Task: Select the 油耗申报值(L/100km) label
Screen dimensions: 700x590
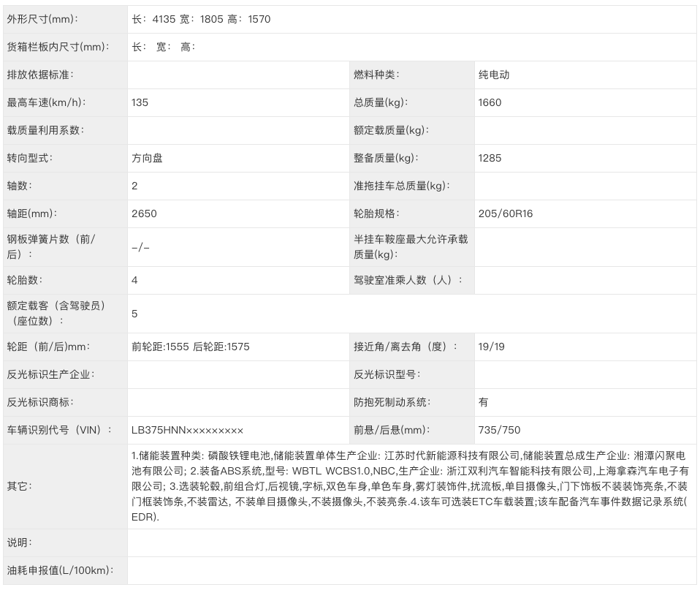Action: tap(60, 570)
